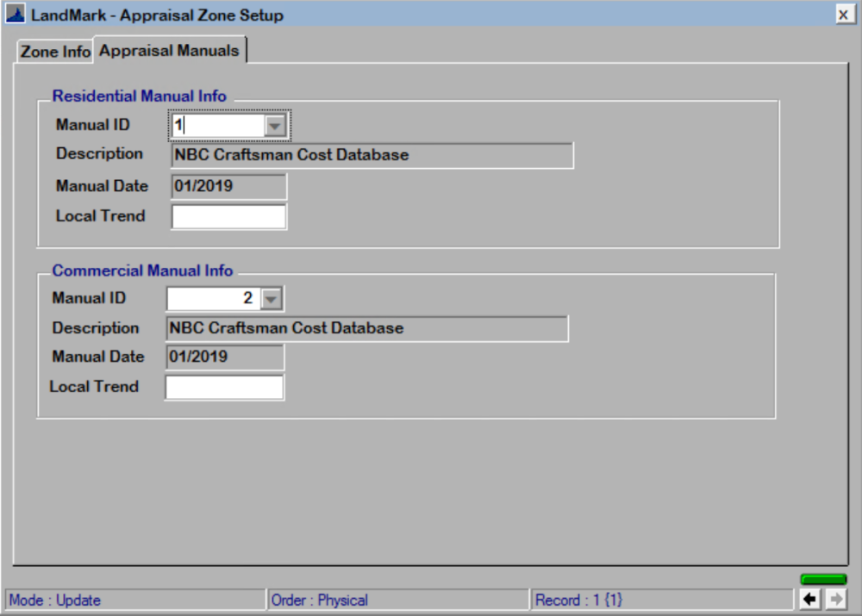
Task: Click the Mode : Update status panel
Action: [129, 600]
